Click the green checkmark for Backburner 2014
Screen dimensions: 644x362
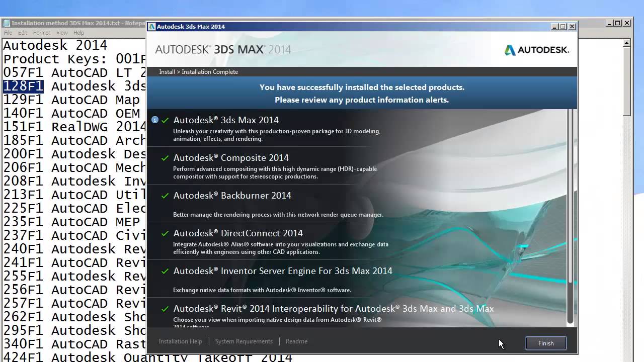point(165,196)
